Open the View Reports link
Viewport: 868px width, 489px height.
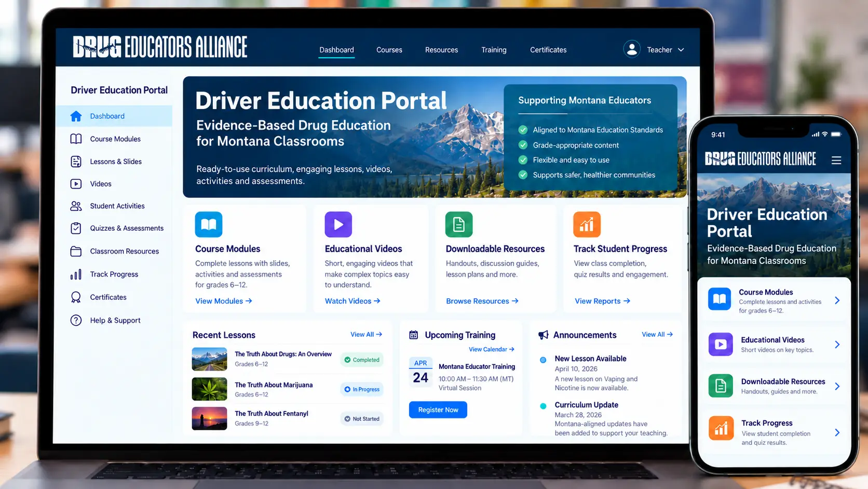coord(602,301)
